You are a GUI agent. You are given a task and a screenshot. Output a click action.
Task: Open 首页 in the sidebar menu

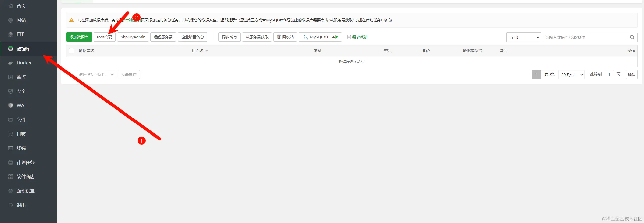(x=21, y=6)
